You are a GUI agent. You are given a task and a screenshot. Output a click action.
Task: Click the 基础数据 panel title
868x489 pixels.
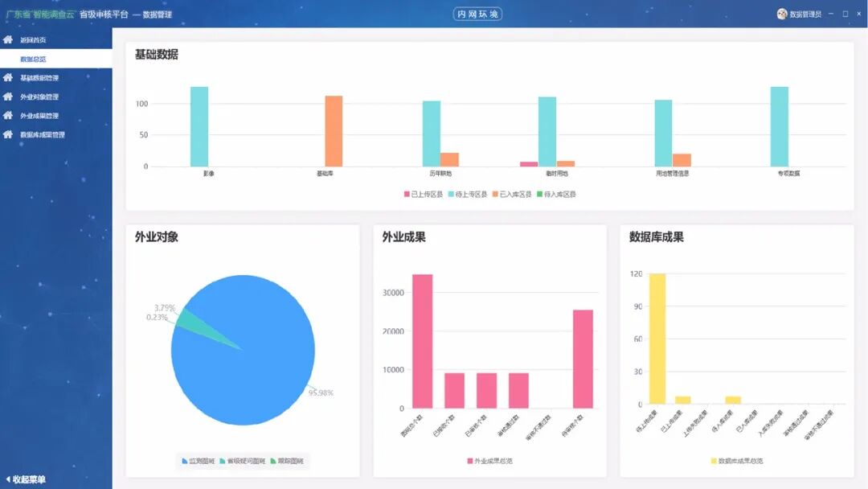click(157, 54)
